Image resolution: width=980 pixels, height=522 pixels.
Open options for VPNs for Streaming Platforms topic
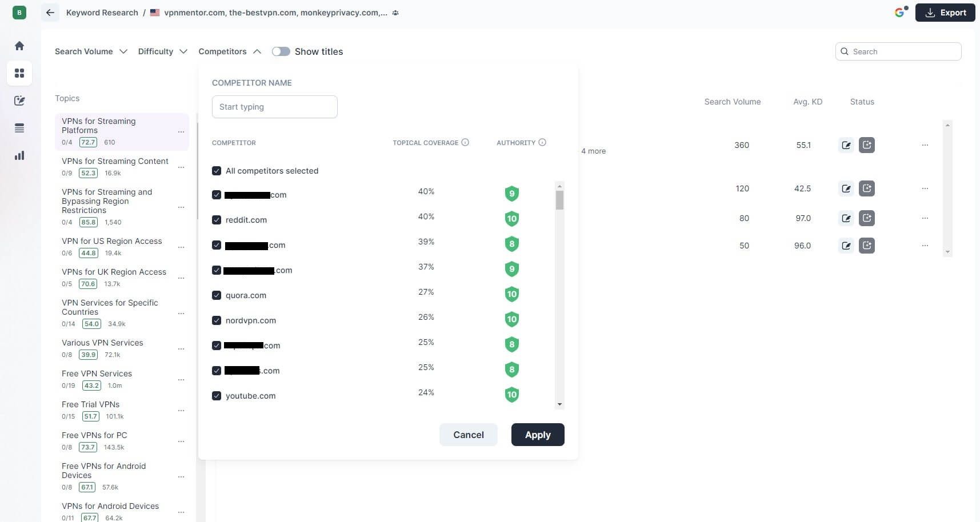click(181, 132)
